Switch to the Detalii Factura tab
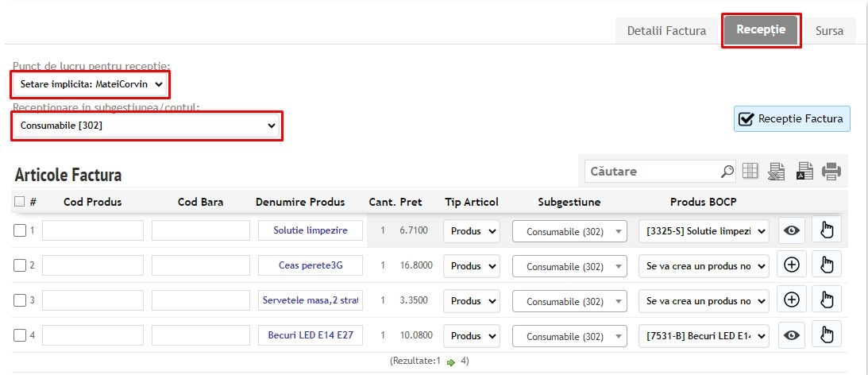This screenshot has height=375, width=868. (666, 31)
